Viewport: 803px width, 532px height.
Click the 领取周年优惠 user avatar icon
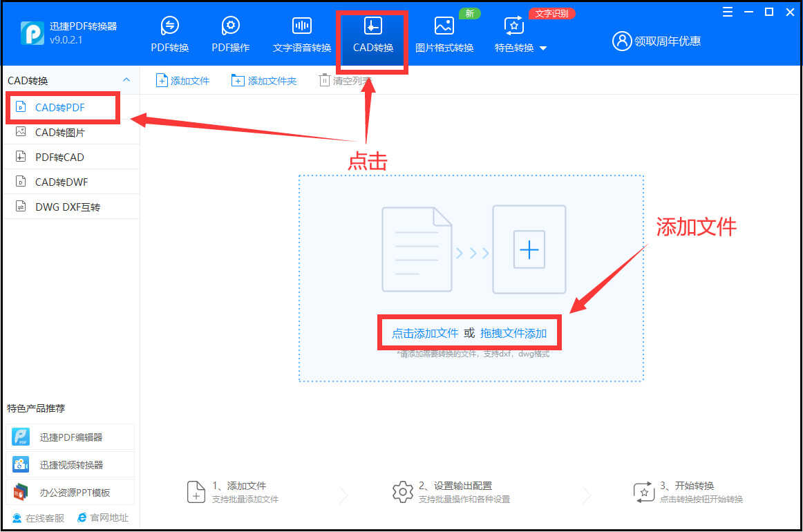[x=622, y=41]
